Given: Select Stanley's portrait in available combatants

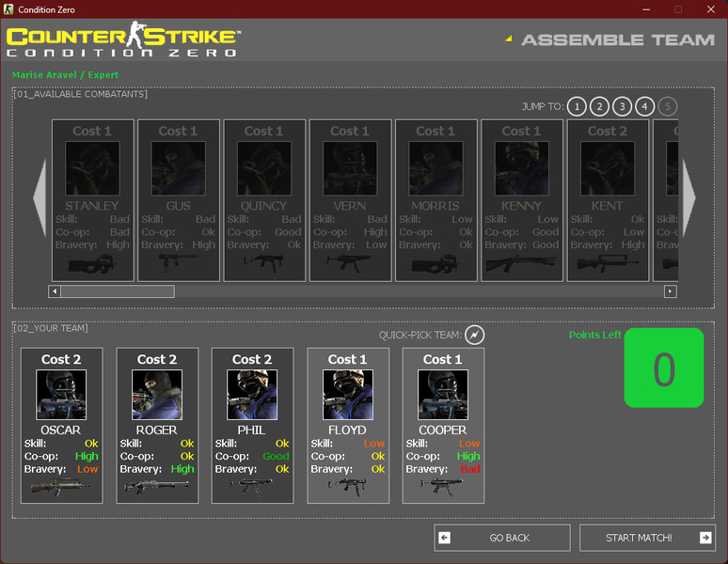Looking at the screenshot, I should coord(92,168).
